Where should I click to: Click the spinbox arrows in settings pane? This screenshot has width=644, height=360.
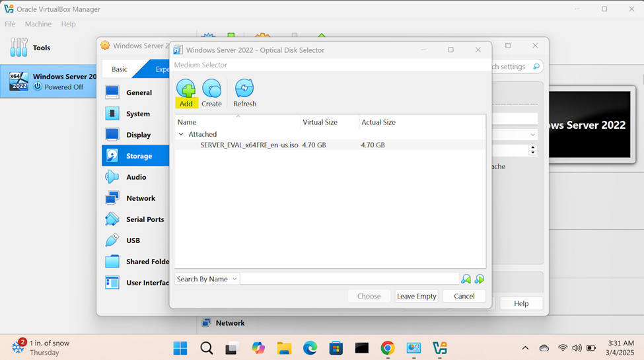[x=532, y=151]
